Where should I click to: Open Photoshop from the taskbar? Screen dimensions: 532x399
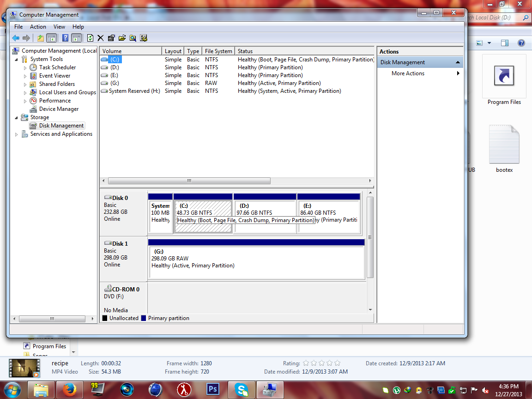click(213, 389)
